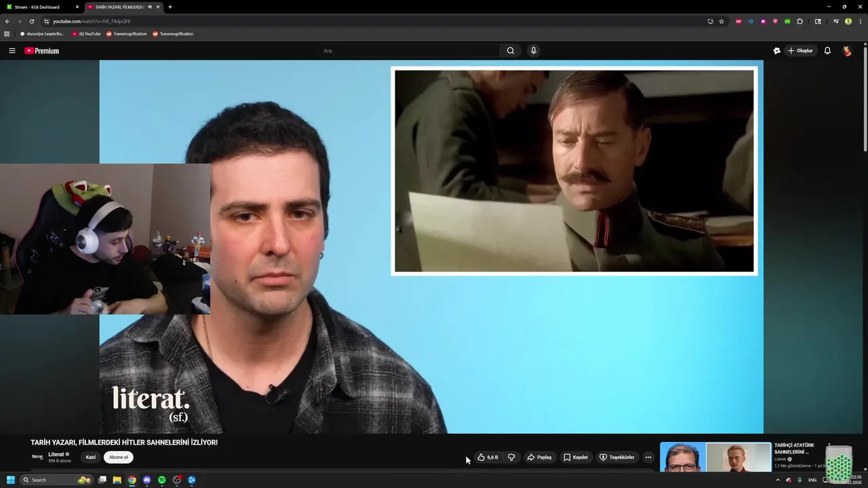
Task: Open the YouTube guide hamburger menu
Action: [x=12, y=51]
